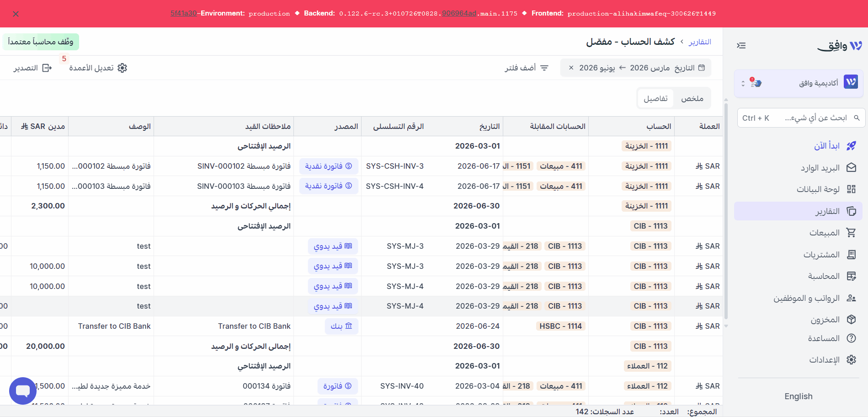This screenshot has height=417, width=868.
Task: Click the cash invoice badge for SYS-CSH-INV-4
Action: pyautogui.click(x=329, y=186)
